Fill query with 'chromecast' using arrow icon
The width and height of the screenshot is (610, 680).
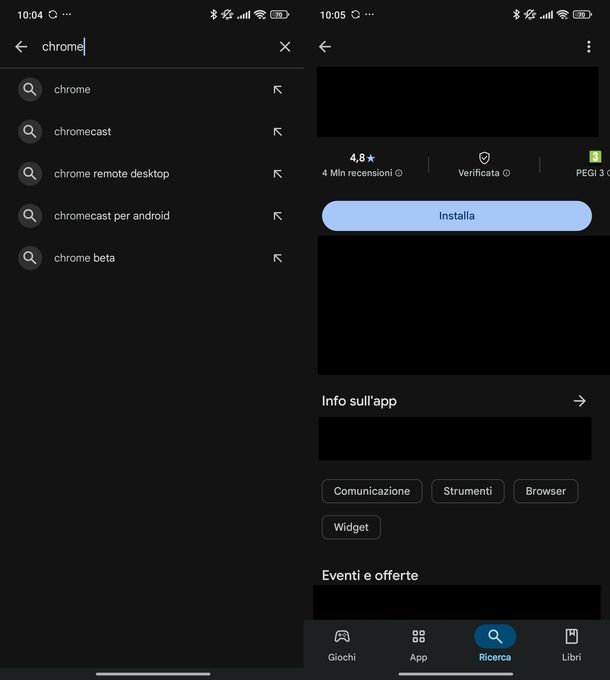(x=277, y=132)
